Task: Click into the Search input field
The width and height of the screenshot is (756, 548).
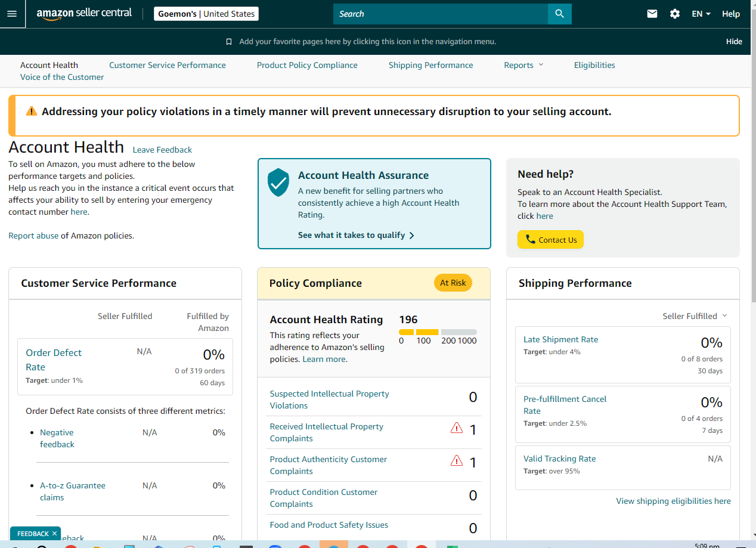Action: tap(441, 14)
